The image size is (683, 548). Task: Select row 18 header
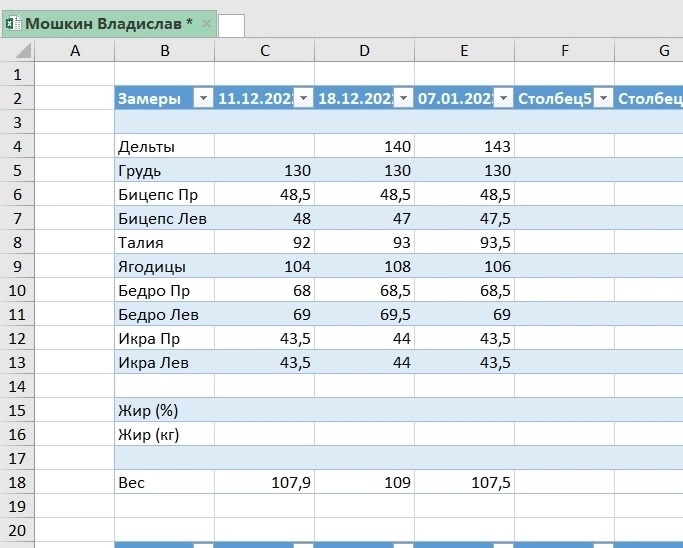point(17,483)
